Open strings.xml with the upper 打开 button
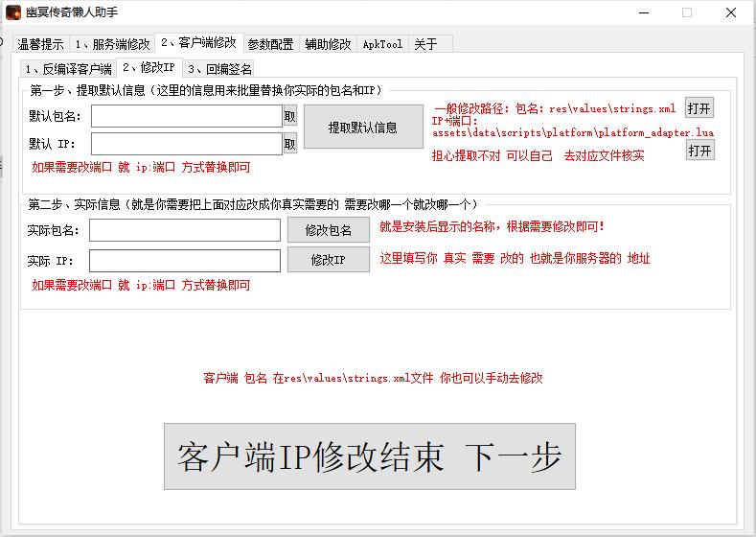The image size is (756, 537). pyautogui.click(x=699, y=107)
